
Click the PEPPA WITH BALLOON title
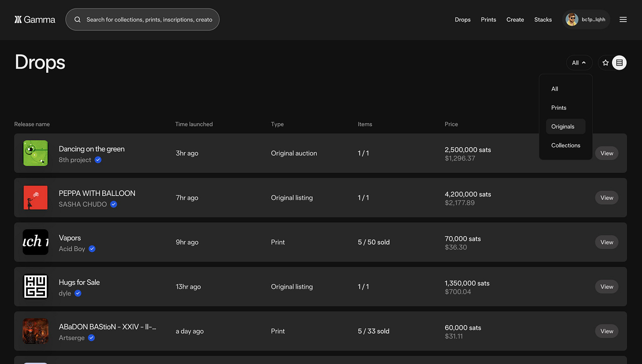pyautogui.click(x=97, y=193)
